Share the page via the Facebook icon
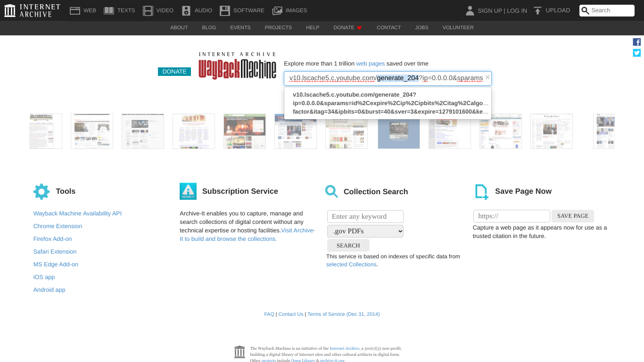 636,42
